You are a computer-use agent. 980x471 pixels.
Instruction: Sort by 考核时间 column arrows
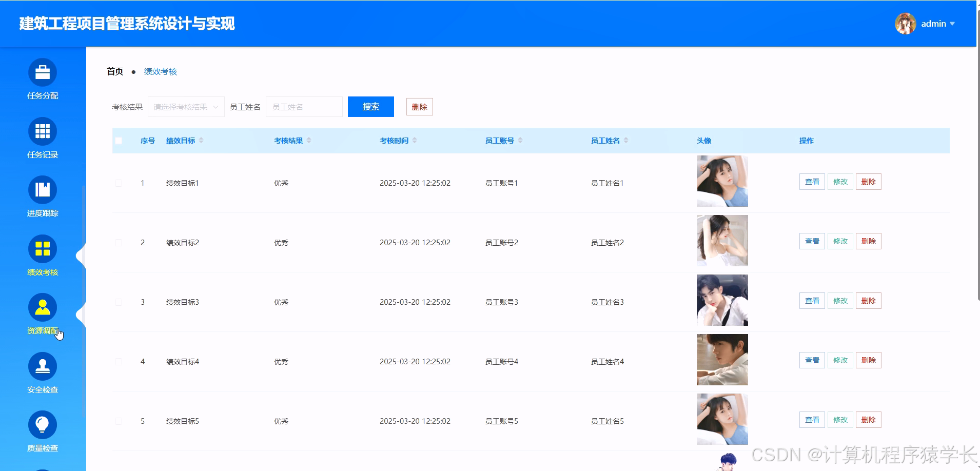pos(415,141)
